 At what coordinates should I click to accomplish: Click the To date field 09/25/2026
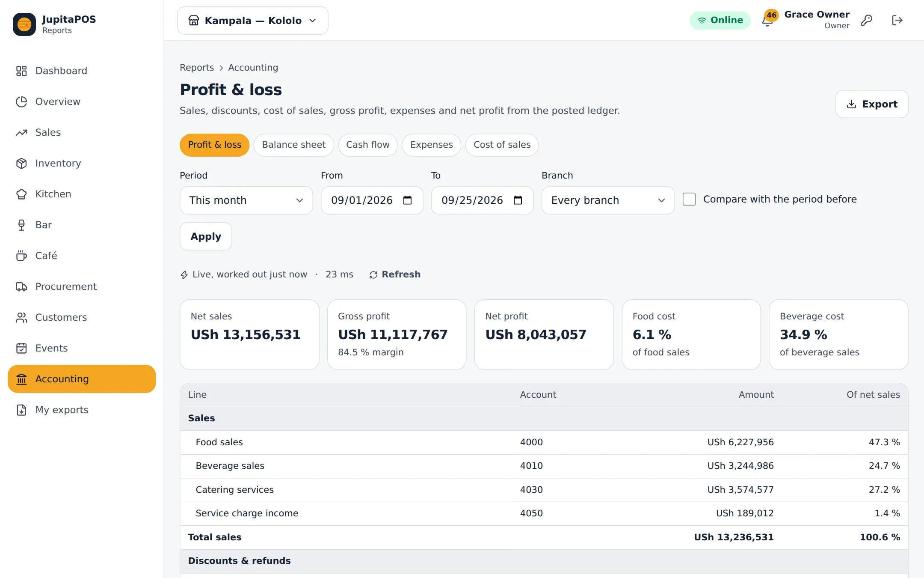point(482,200)
